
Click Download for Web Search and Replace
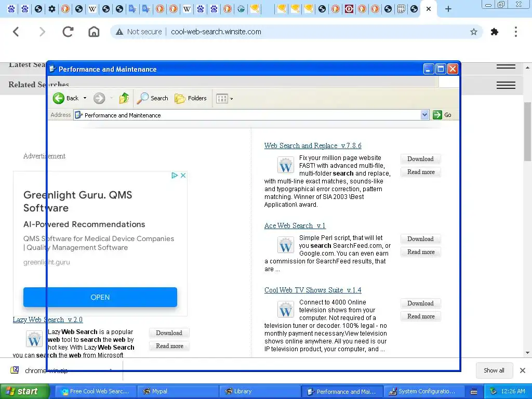click(420, 159)
